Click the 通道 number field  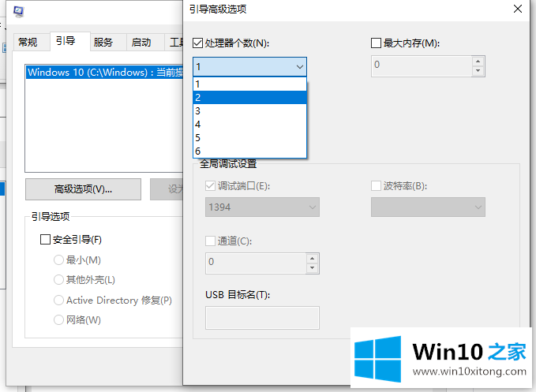[x=256, y=263]
